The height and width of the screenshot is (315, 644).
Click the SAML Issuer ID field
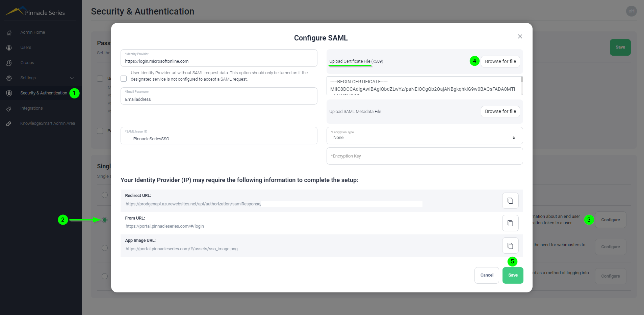click(x=219, y=136)
